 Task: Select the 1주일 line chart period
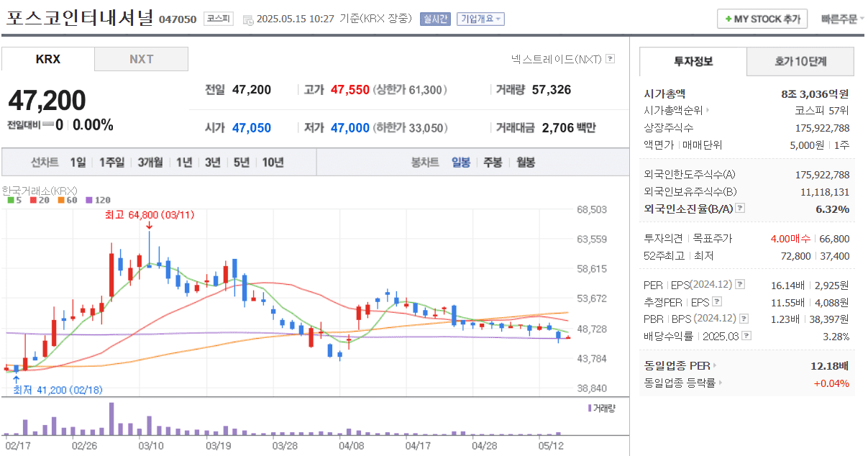click(x=112, y=163)
